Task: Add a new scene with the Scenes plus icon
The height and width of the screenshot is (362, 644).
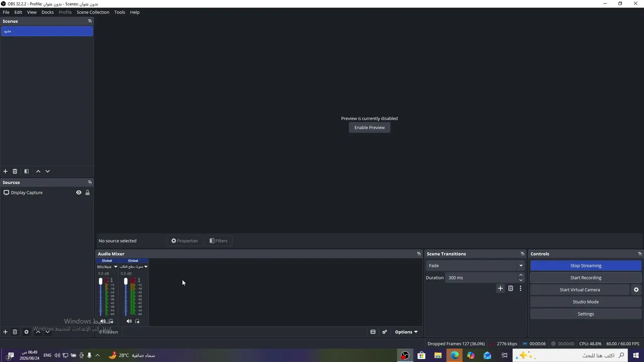Action: (6, 171)
